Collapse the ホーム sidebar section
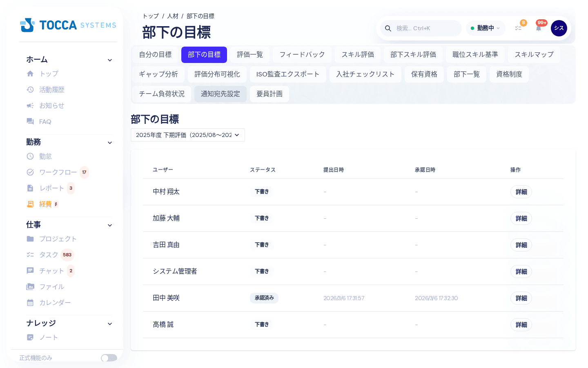Viewport: 588px width, 368px height. point(110,60)
